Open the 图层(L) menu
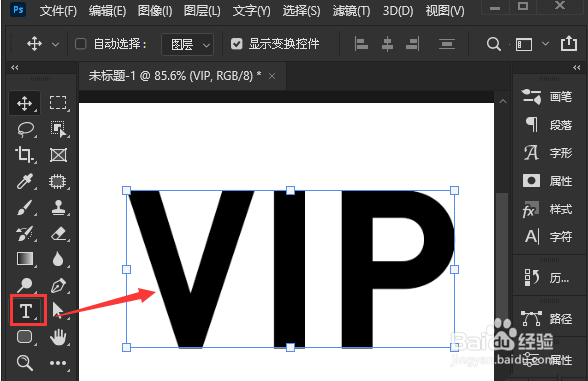Image resolution: width=588 pixels, height=381 pixels. coord(202,10)
